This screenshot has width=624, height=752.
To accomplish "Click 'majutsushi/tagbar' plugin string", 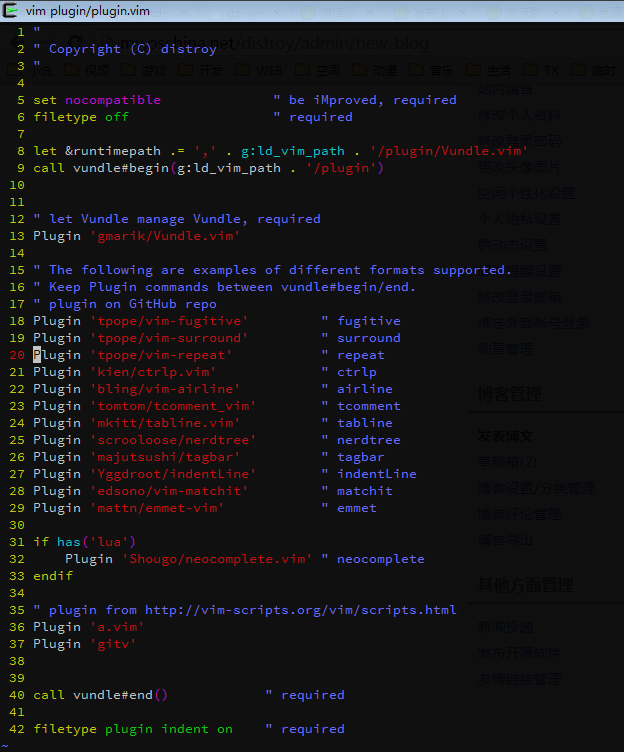I will 165,457.
